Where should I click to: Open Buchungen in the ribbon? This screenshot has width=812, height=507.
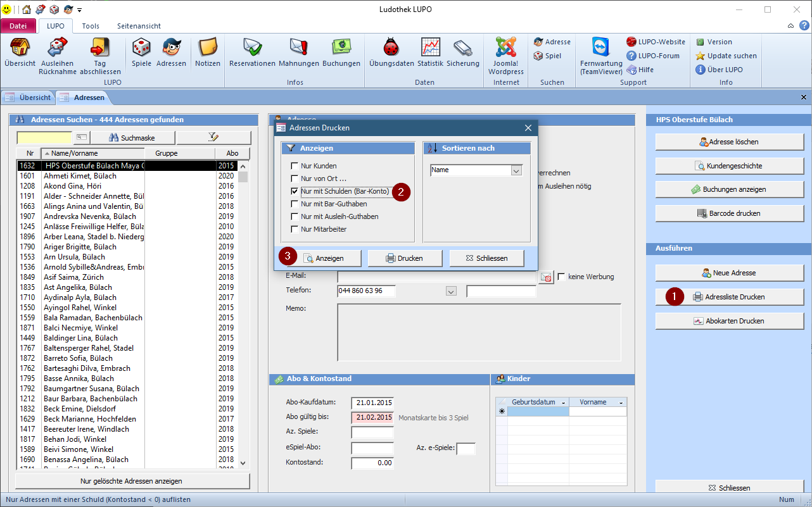pyautogui.click(x=341, y=53)
